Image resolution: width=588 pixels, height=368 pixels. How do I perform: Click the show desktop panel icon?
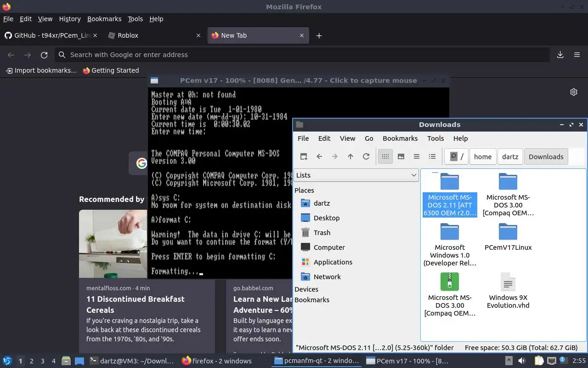click(x=79, y=361)
